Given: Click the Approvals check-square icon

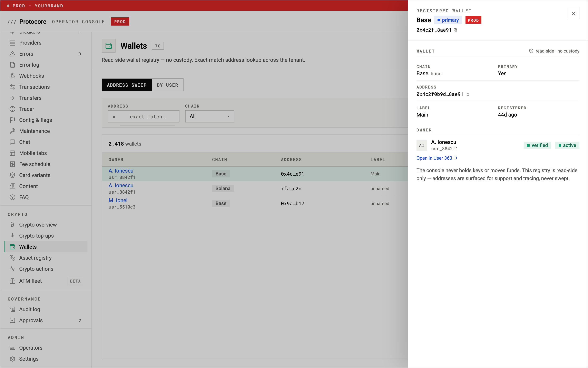Looking at the screenshot, I should (x=12, y=320).
